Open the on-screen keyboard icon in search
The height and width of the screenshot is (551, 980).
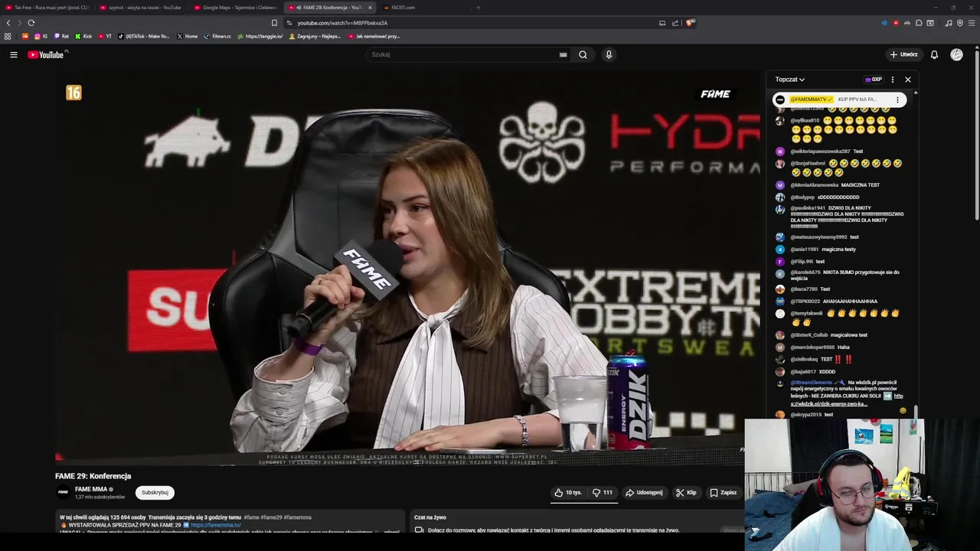click(563, 54)
